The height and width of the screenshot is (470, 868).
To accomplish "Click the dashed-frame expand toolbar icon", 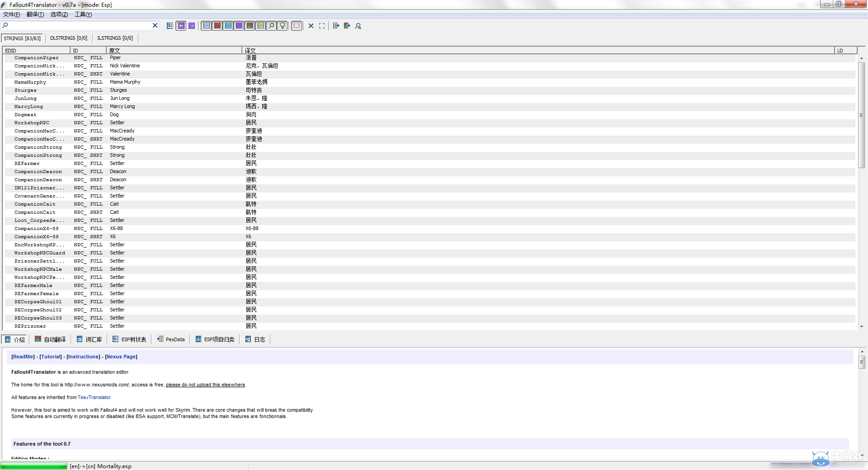I will tap(322, 26).
